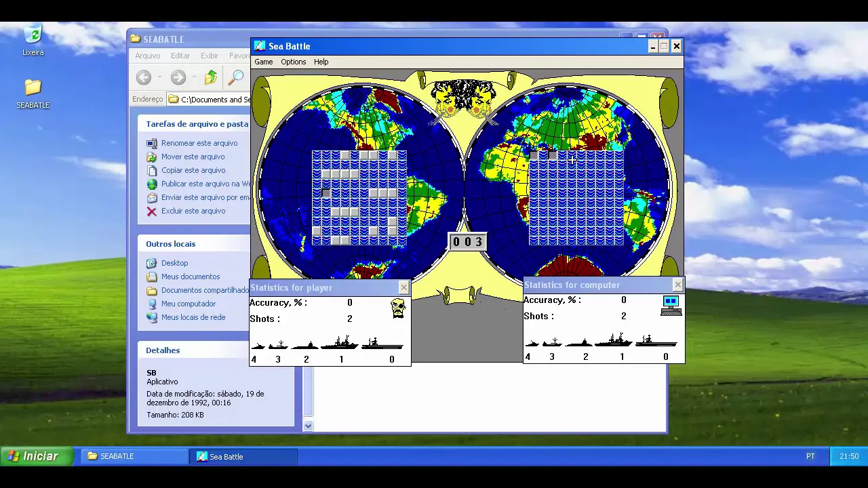Image resolution: width=868 pixels, height=488 pixels.
Task: Close the Statistics for computer panel
Action: (677, 285)
